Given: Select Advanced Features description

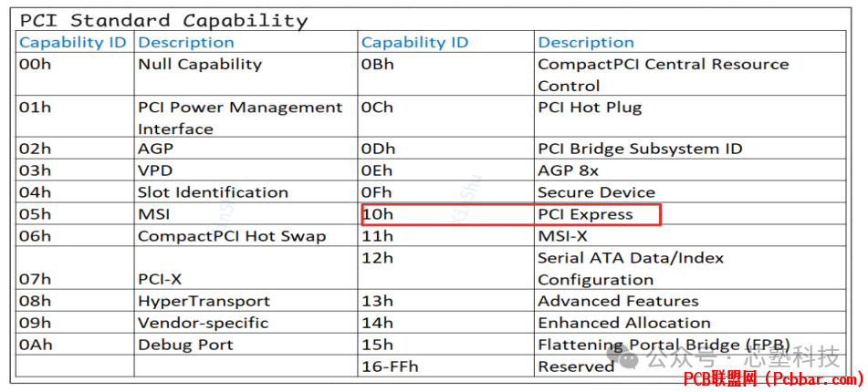Looking at the screenshot, I should [x=618, y=301].
